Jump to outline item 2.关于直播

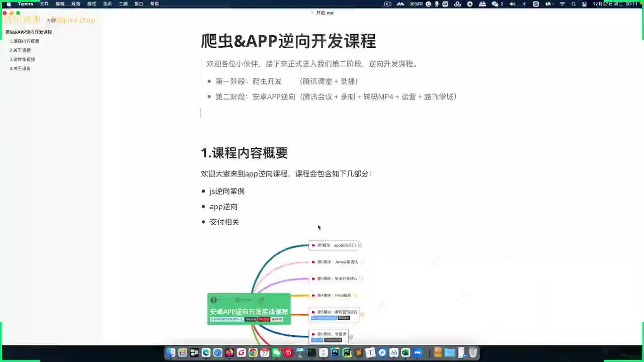(20, 50)
